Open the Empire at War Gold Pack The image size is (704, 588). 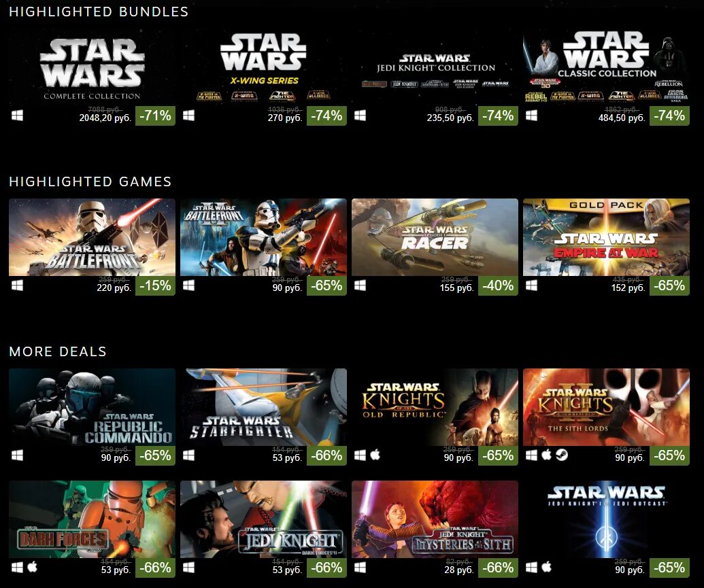(606, 237)
